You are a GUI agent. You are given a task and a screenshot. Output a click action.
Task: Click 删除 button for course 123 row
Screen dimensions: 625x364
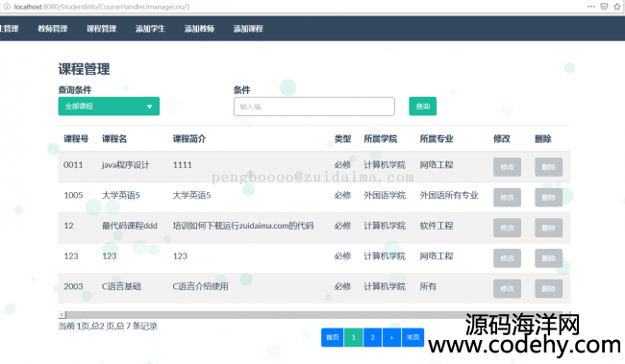click(548, 258)
